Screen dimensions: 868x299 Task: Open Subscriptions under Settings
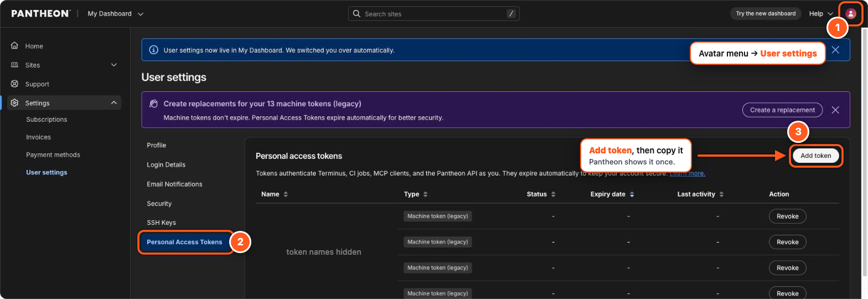pyautogui.click(x=46, y=120)
